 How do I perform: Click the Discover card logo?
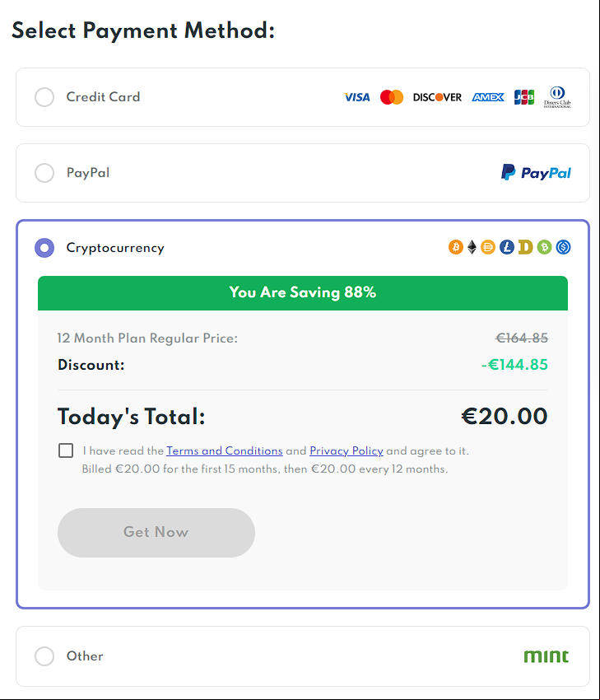pos(437,97)
